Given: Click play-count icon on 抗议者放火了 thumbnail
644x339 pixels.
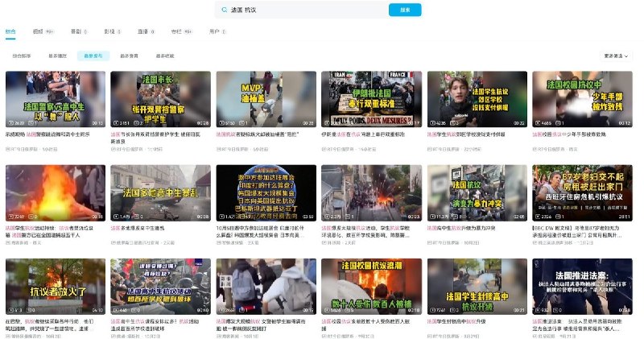Looking at the screenshot, I should (12, 310).
